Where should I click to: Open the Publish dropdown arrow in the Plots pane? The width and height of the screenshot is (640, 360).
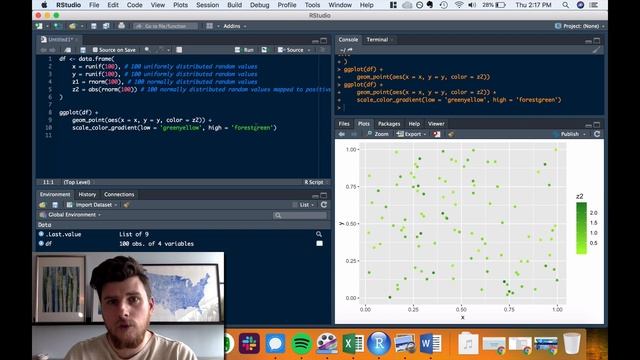click(x=584, y=134)
